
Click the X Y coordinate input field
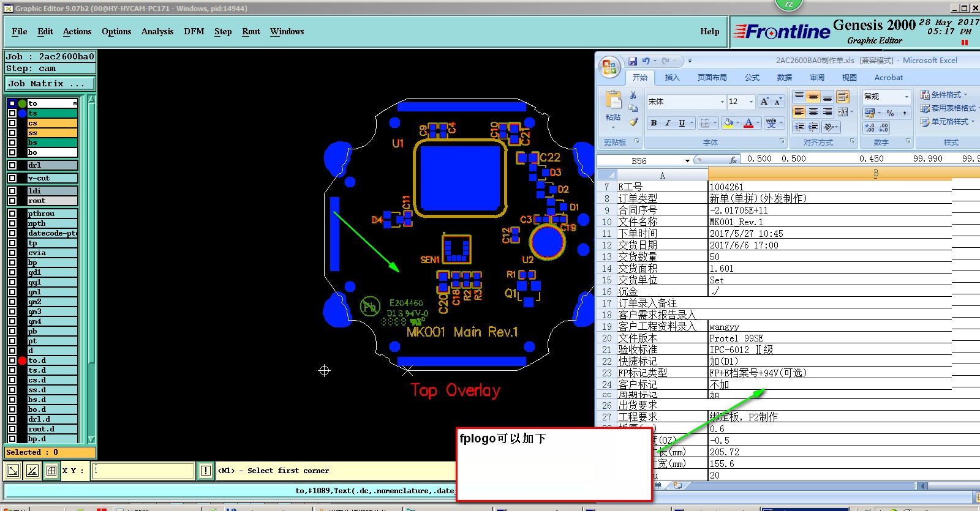[143, 471]
